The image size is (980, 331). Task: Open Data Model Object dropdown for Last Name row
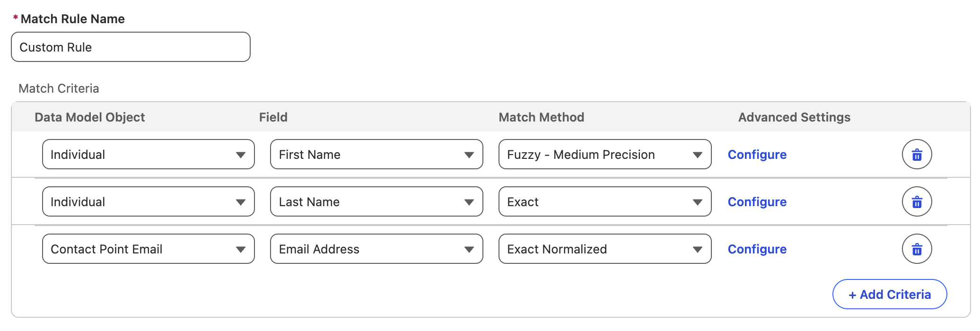pyautogui.click(x=148, y=202)
